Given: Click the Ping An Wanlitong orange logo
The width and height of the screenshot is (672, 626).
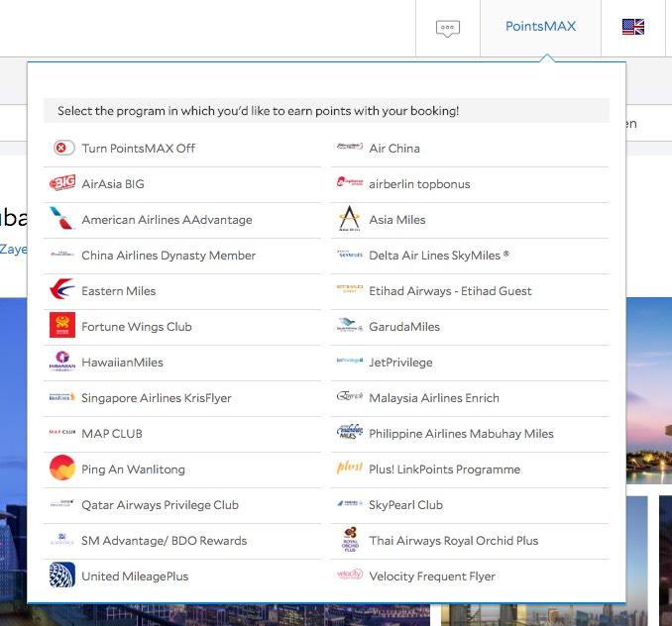Looking at the screenshot, I should 62,468.
